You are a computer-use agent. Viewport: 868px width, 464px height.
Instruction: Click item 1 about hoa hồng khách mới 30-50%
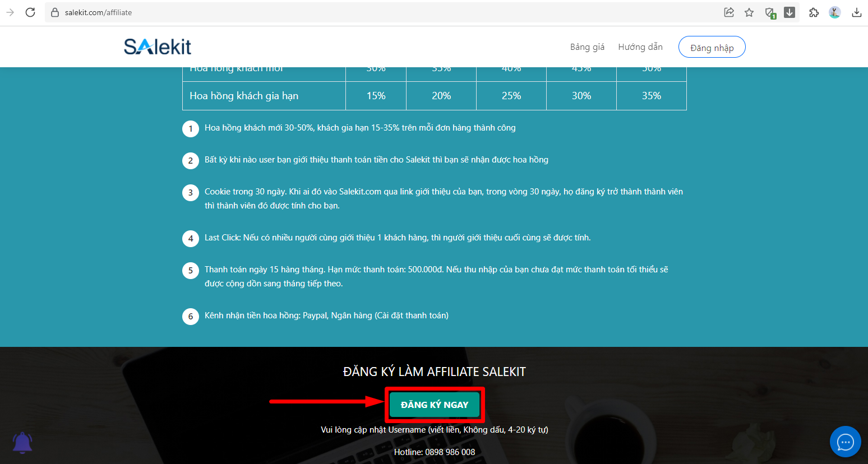(360, 128)
